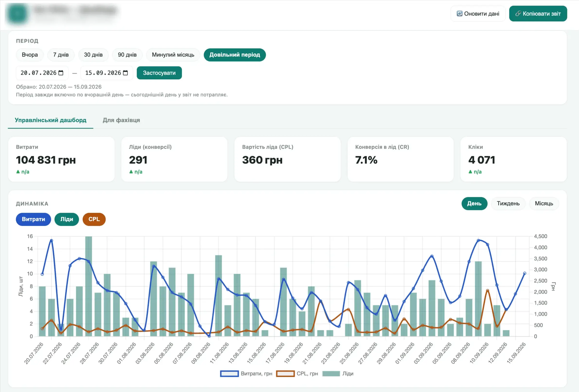Toggle the Ліди series pill
The height and width of the screenshot is (392, 579).
tap(67, 219)
